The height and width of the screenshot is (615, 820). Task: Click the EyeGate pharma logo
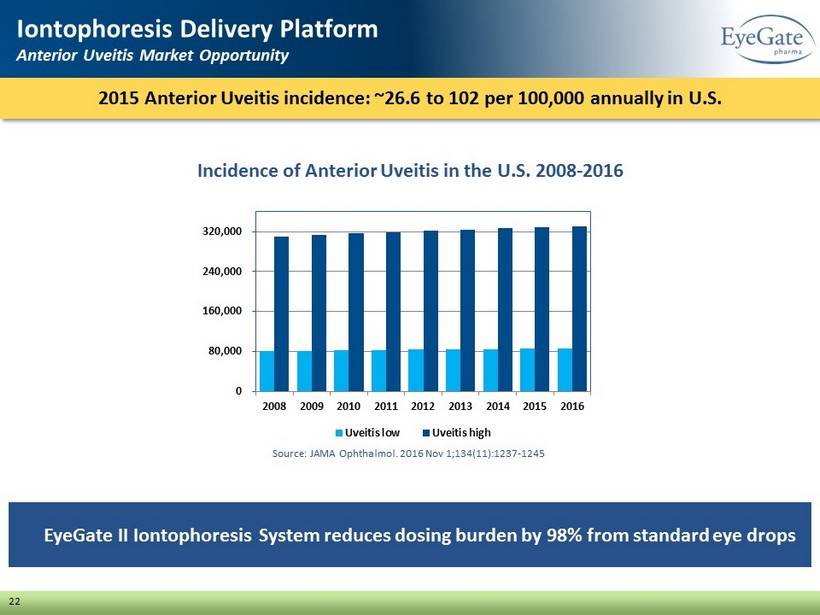coord(768,39)
